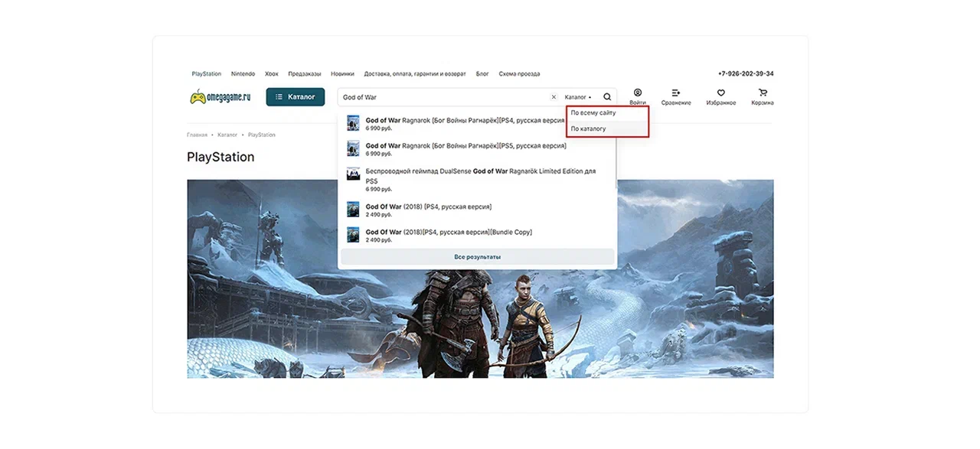Open God Of War (2018) [PS4, русская версия] result

pos(428,207)
